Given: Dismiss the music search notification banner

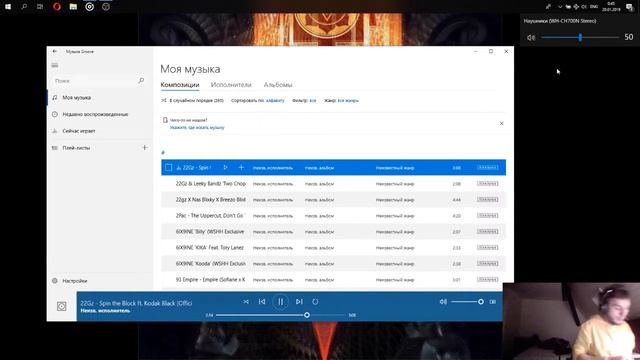Looking at the screenshot, I should 502,123.
